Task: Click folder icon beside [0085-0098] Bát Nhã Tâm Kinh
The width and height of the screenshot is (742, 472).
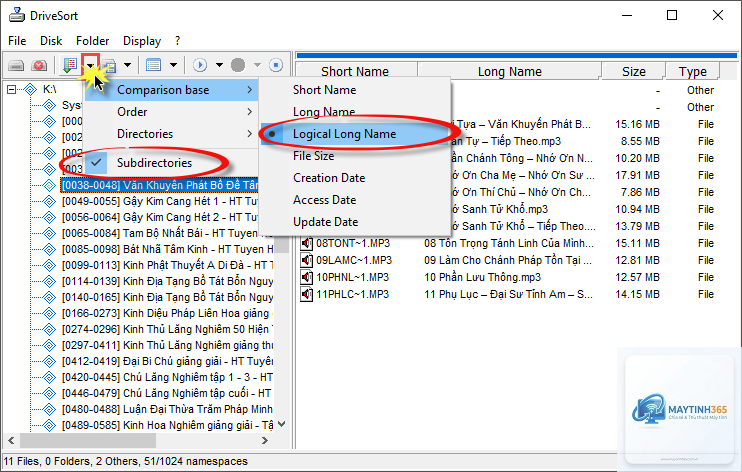Action: tap(49, 249)
